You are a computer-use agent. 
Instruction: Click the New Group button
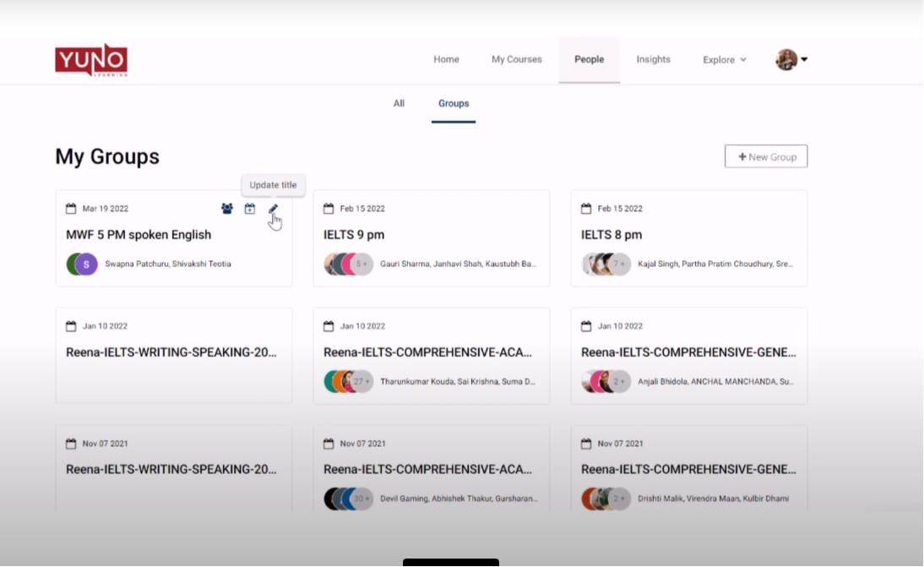tap(766, 156)
